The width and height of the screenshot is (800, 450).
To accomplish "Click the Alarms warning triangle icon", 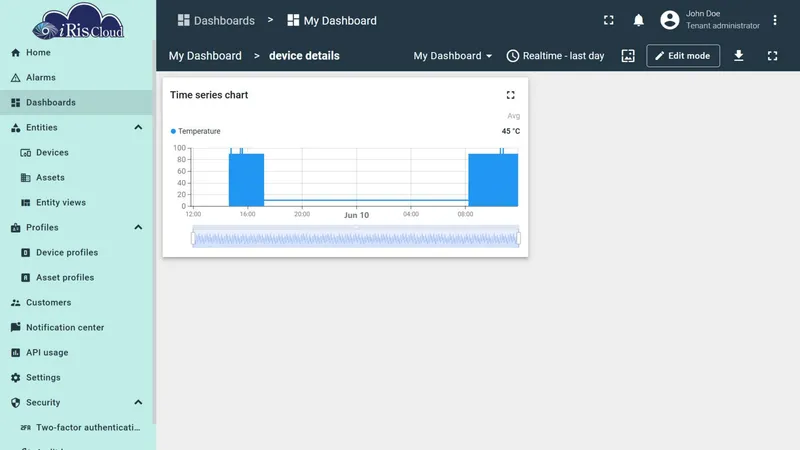I will [15, 78].
